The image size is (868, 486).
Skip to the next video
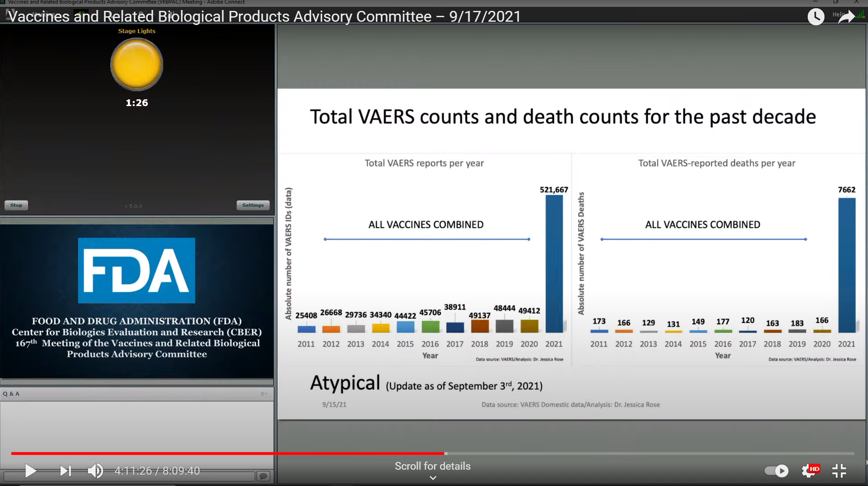tap(66, 471)
